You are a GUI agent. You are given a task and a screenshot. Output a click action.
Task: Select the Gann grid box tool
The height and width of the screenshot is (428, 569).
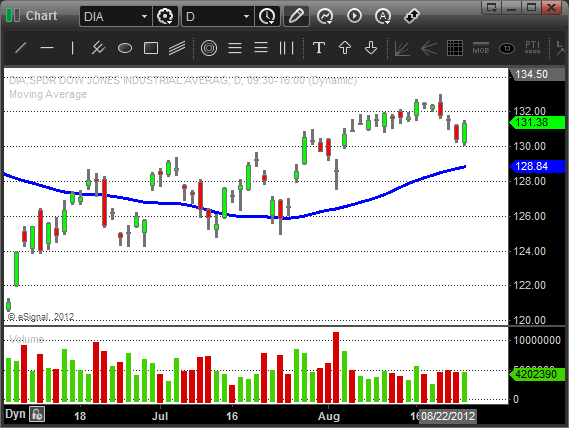(455, 48)
